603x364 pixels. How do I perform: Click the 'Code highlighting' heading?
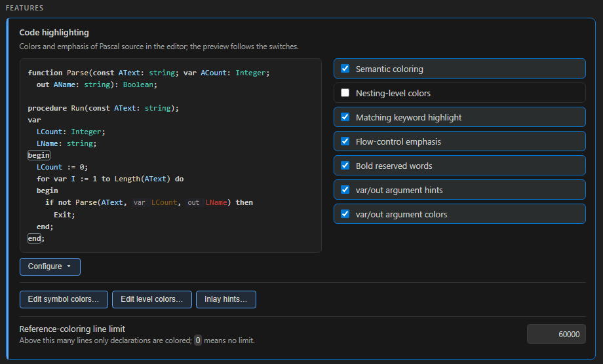tap(54, 33)
